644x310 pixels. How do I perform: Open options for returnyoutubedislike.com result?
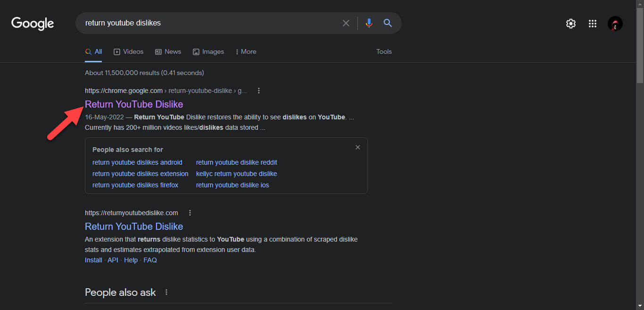(x=190, y=213)
